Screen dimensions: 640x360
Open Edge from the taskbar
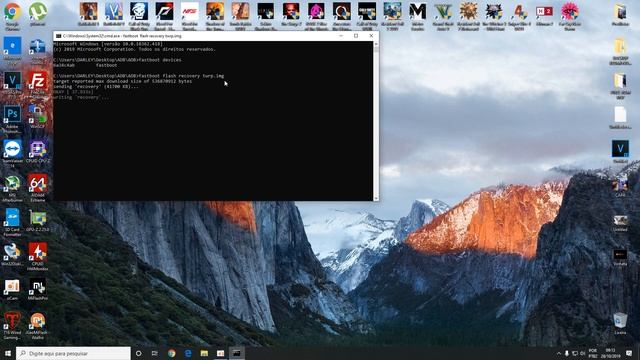pyautogui.click(x=188, y=353)
